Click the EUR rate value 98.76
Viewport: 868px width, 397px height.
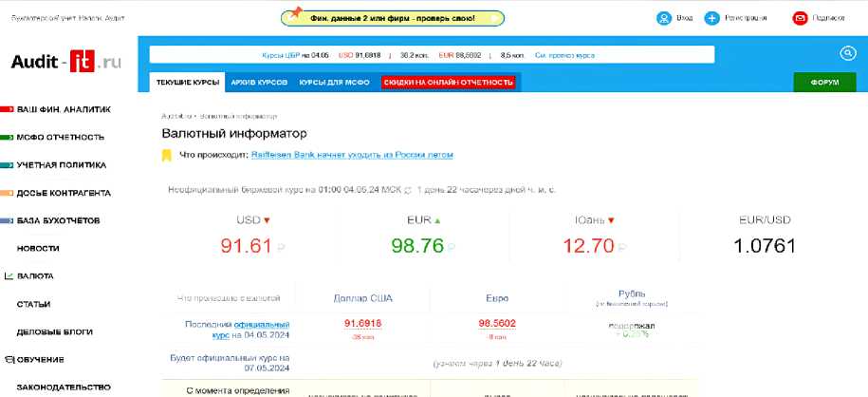(417, 245)
